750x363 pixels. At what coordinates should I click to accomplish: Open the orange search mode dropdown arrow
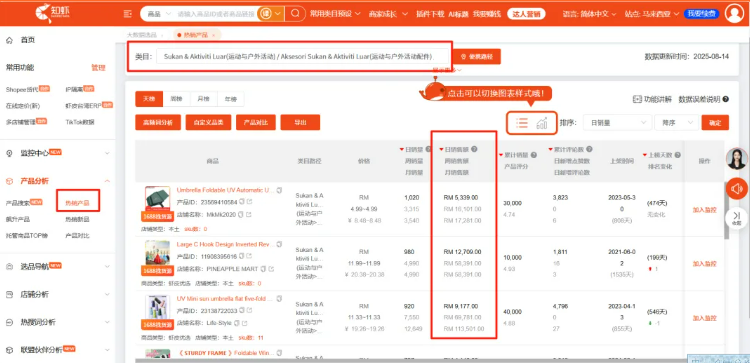click(278, 14)
